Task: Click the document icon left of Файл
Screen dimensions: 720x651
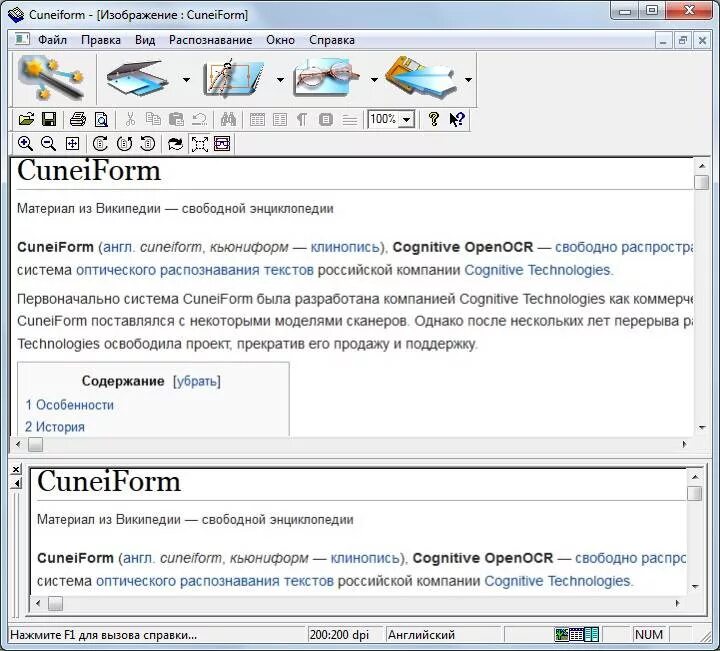Action: 22,39
